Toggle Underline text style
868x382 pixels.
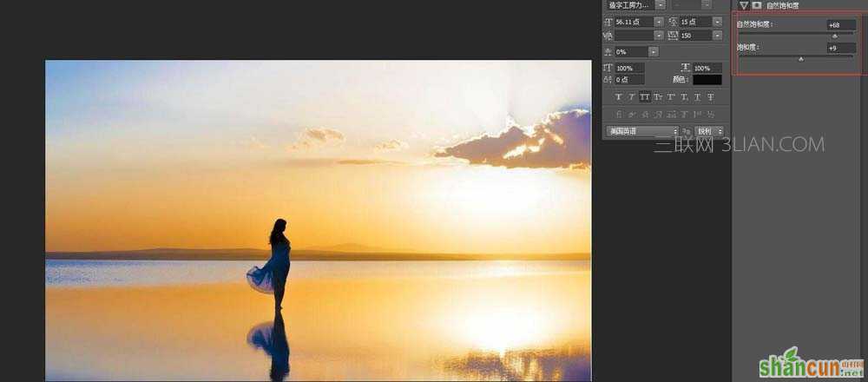tap(698, 97)
